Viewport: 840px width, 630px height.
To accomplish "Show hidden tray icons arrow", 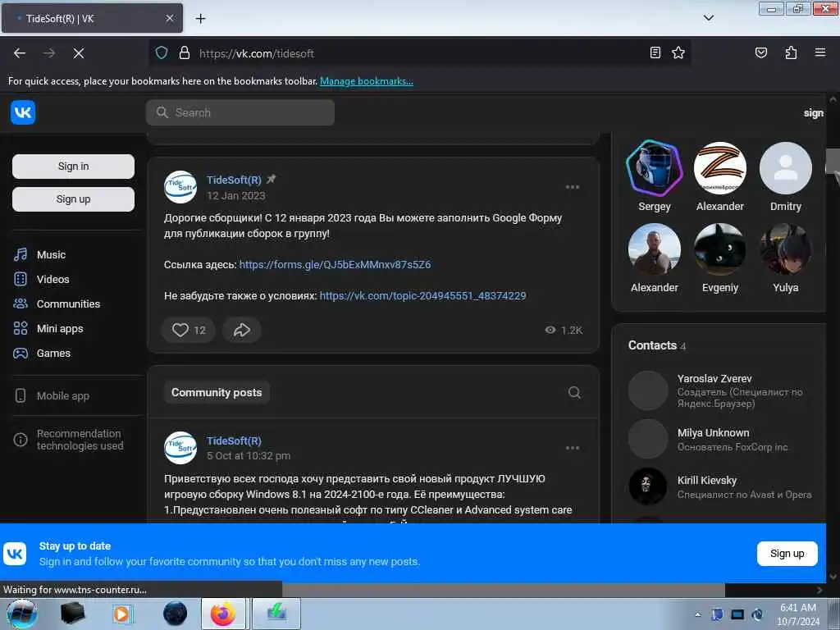I will [697, 614].
